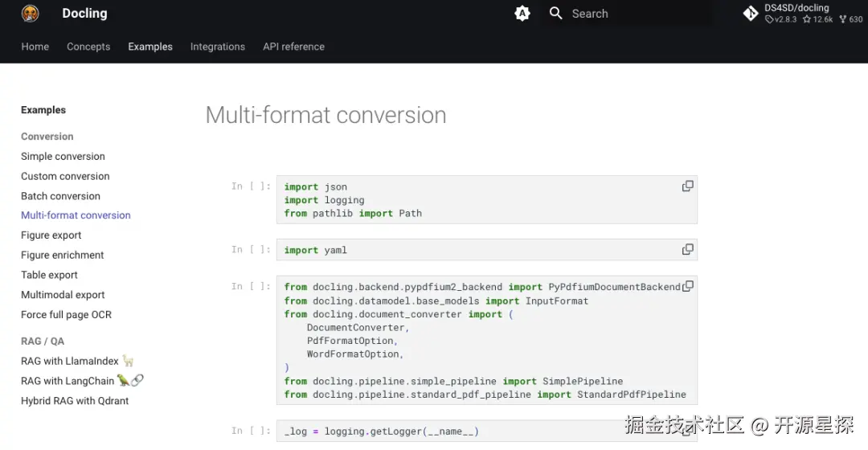Open Figure export example
Screen dimensions: 868x450
pyautogui.click(x=51, y=235)
